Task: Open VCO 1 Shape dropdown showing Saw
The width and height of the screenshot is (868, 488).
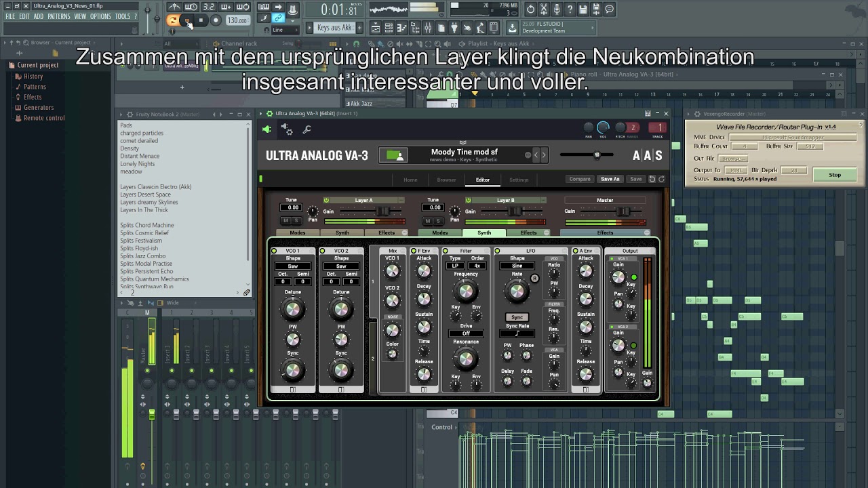Action: click(x=293, y=266)
